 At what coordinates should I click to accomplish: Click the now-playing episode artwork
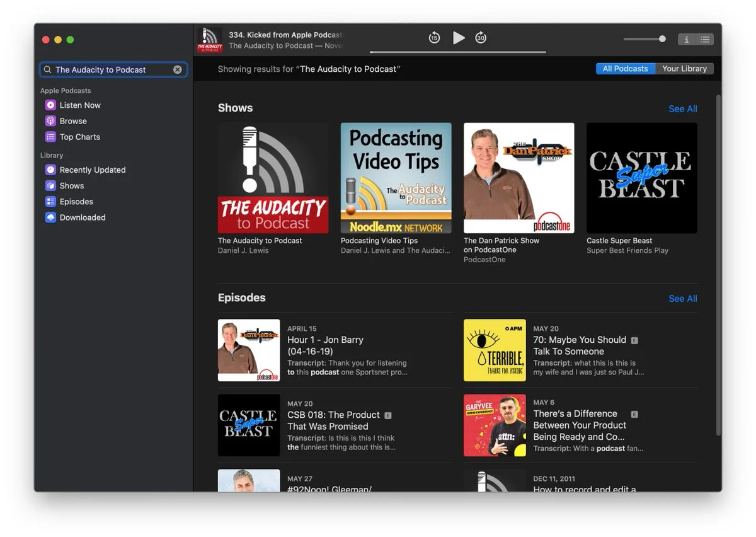point(210,39)
